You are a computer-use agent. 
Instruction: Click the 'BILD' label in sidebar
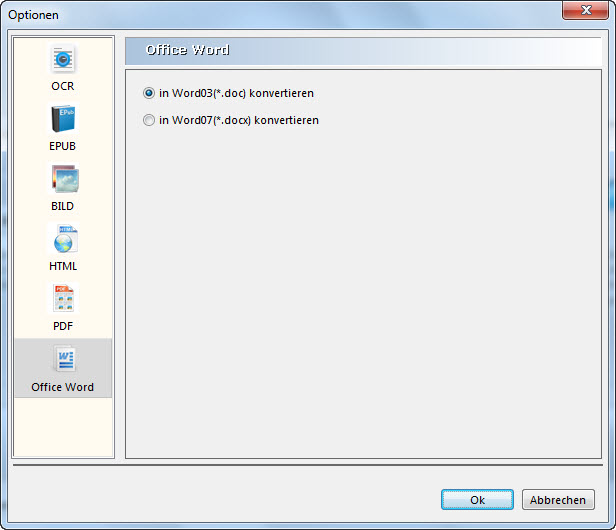(62, 206)
